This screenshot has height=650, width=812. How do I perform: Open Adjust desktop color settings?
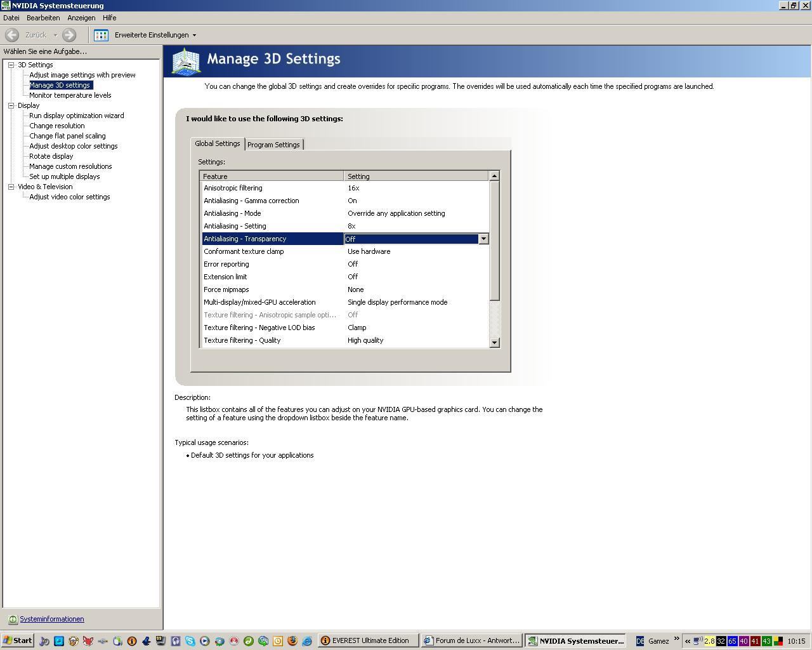74,146
